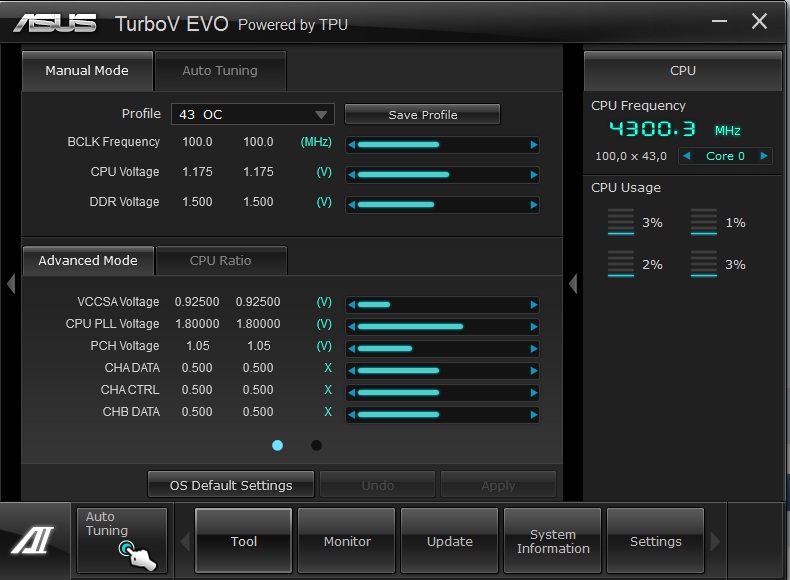Viewport: 790px width, 580px height.
Task: Increase VCCSA Voltage with right arrow
Action: pos(534,305)
